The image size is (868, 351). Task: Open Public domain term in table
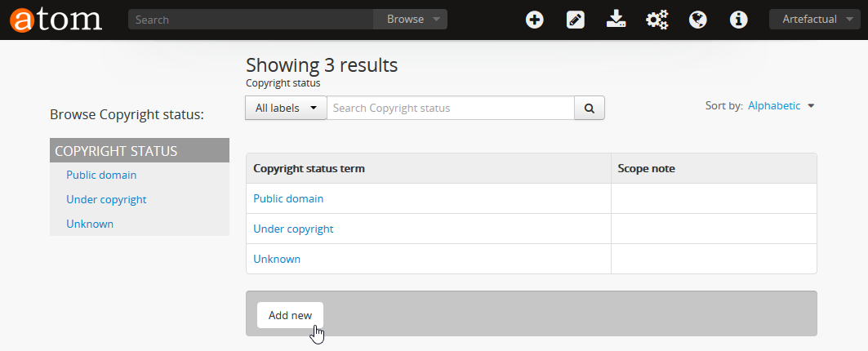[x=288, y=198]
